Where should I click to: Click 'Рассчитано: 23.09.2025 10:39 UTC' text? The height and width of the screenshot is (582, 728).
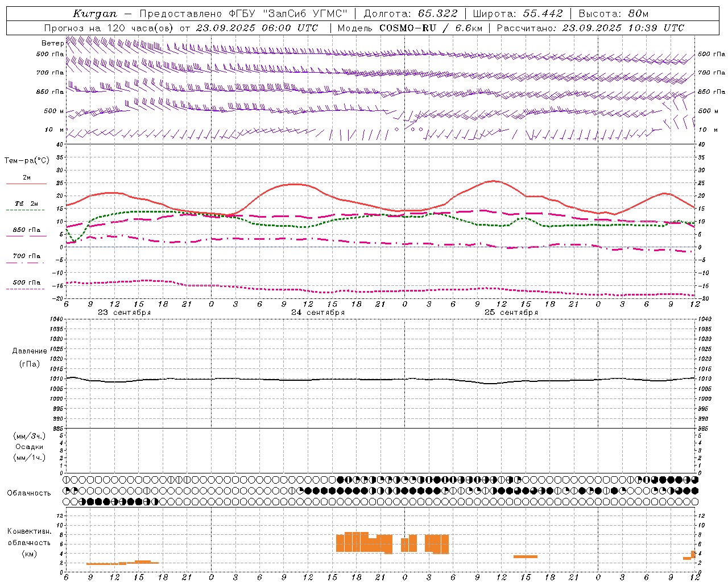click(590, 28)
